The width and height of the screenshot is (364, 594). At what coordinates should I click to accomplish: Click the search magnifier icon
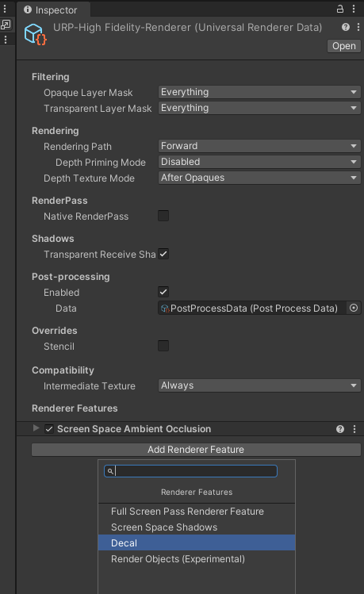pyautogui.click(x=110, y=471)
